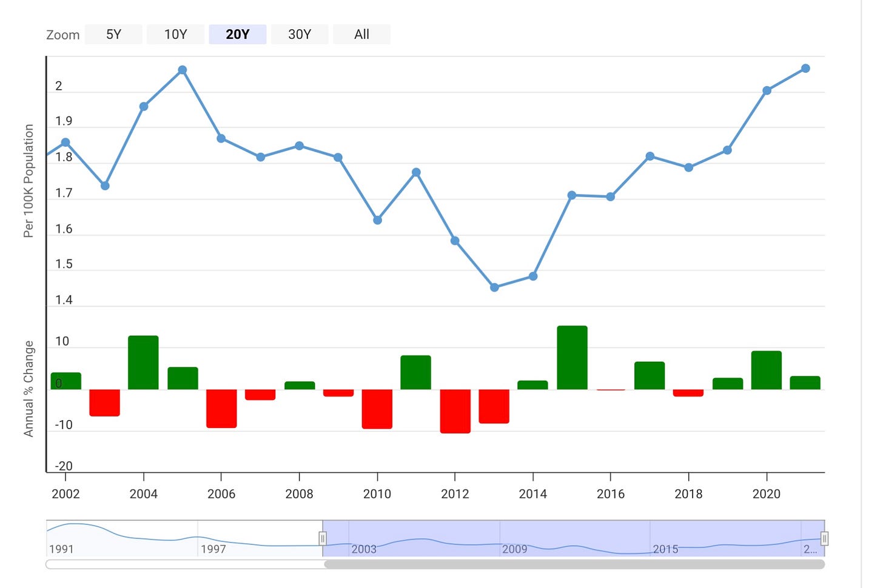Select the 10Y zoom range
883x588 pixels.
[x=176, y=35]
